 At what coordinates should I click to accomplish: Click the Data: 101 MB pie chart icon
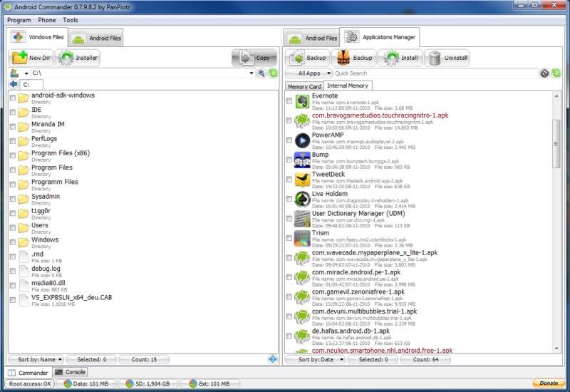click(68, 383)
